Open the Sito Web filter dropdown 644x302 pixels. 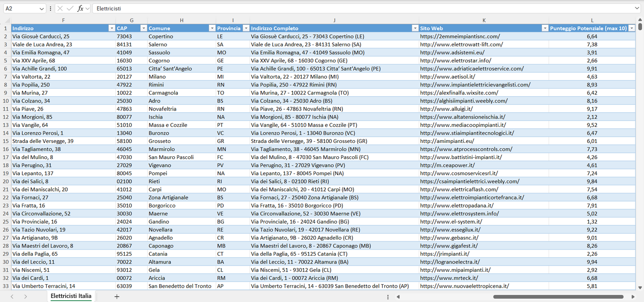coord(545,28)
